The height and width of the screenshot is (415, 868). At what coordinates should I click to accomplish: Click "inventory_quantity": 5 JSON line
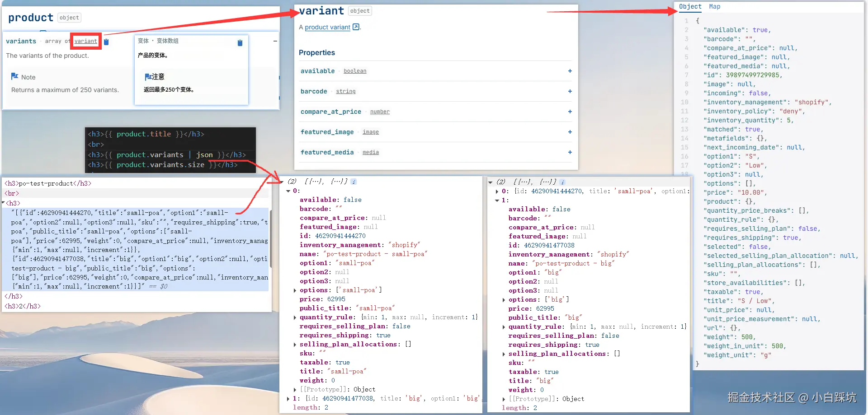click(x=748, y=120)
